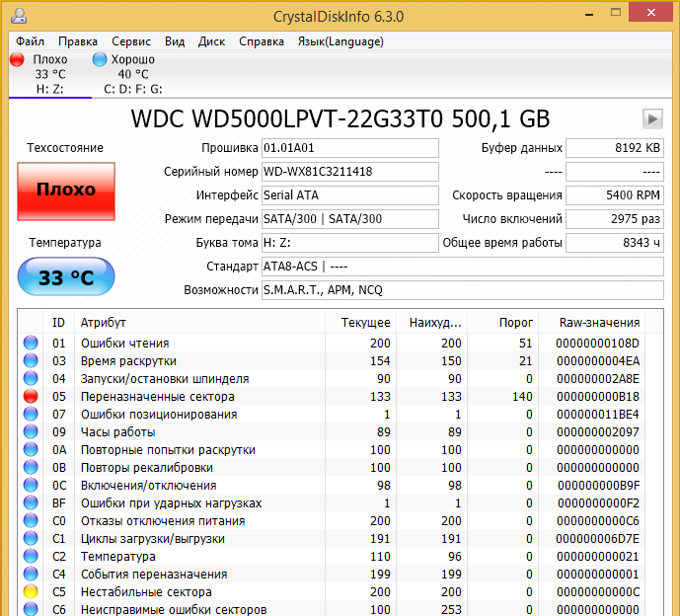Click status icon for События переназначения row

[x=31, y=574]
